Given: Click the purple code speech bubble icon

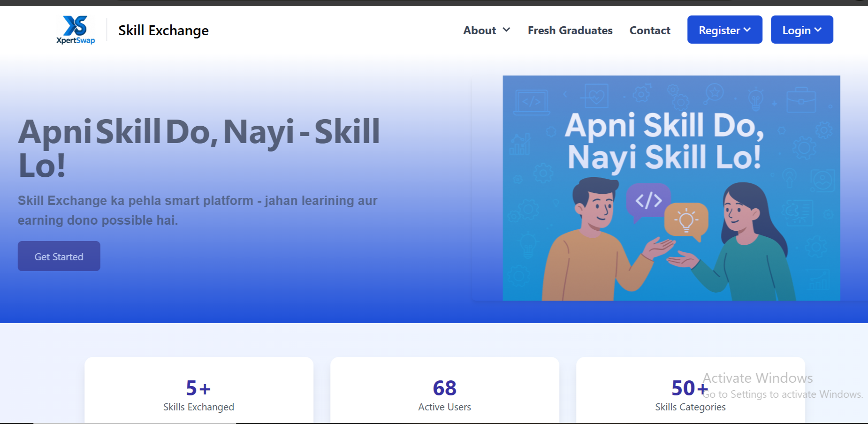Looking at the screenshot, I should (x=648, y=201).
